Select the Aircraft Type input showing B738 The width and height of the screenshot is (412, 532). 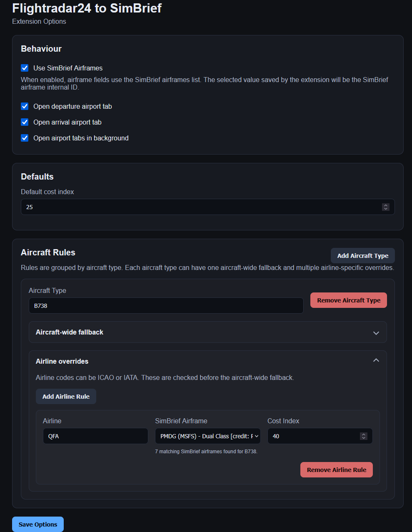[166, 305]
